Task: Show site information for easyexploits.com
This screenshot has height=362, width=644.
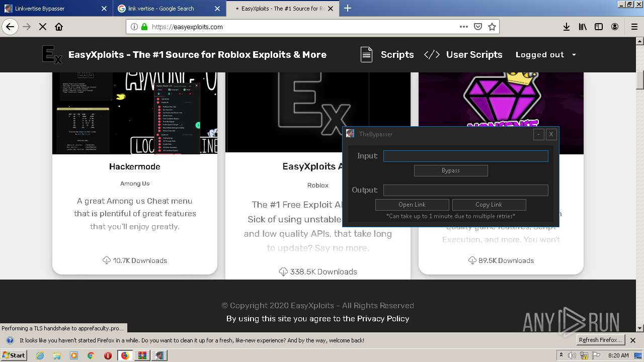Action: point(134,27)
